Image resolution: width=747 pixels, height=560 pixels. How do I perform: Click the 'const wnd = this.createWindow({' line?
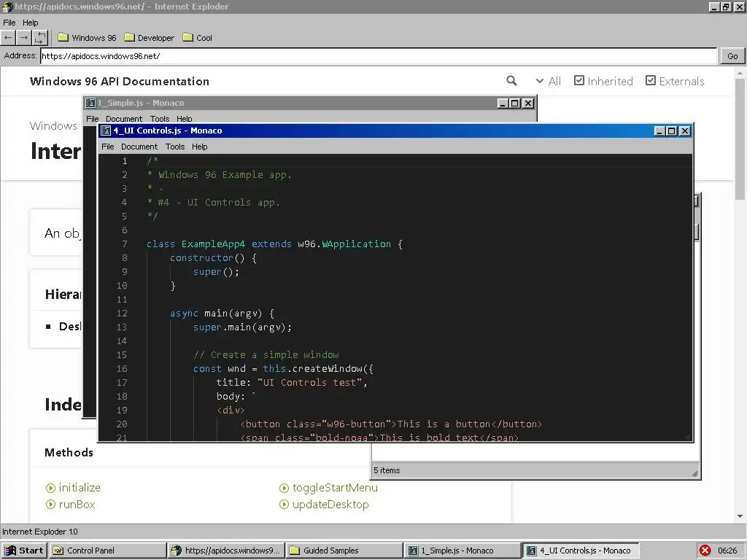coord(283,368)
